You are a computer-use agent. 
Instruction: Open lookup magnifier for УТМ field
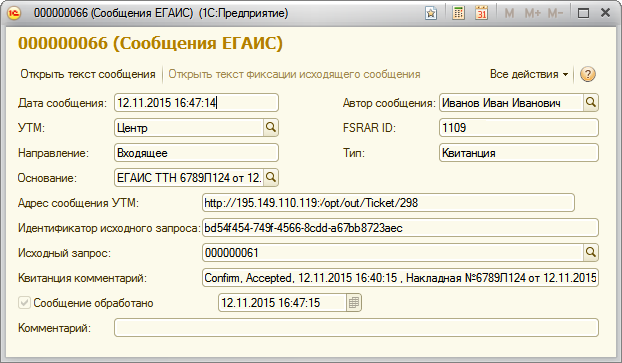[x=271, y=128]
